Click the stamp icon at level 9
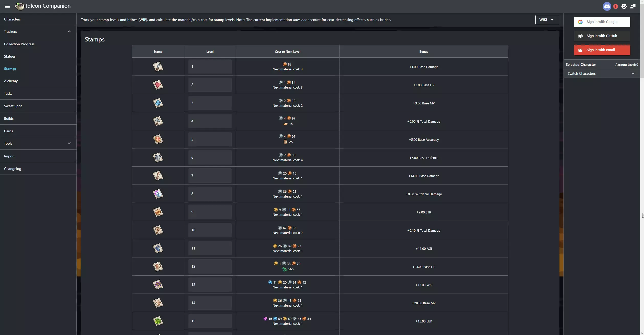Viewport: 644px width, 335px height. [157, 212]
